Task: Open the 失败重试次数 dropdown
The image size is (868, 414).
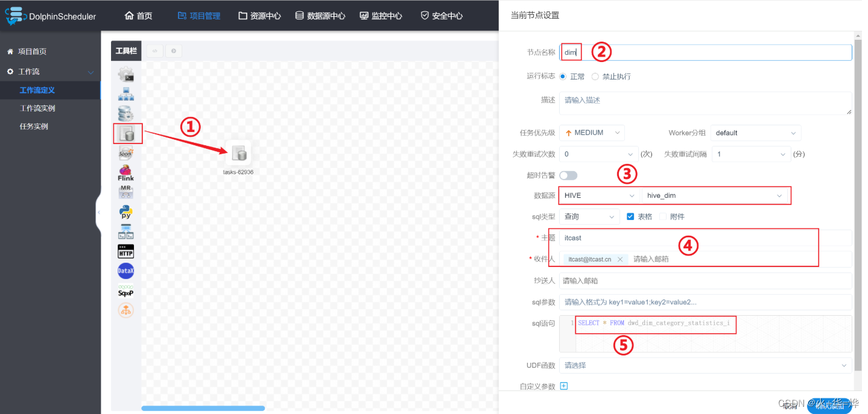Action: [x=598, y=154]
